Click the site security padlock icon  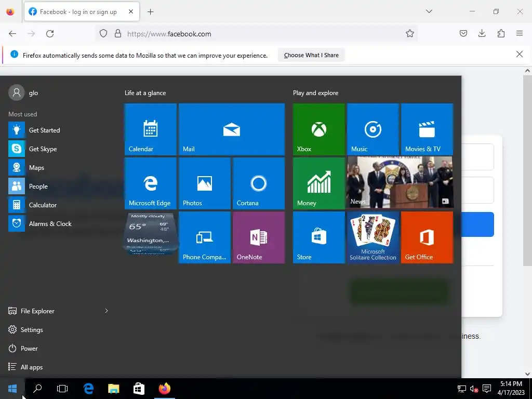[x=118, y=34]
